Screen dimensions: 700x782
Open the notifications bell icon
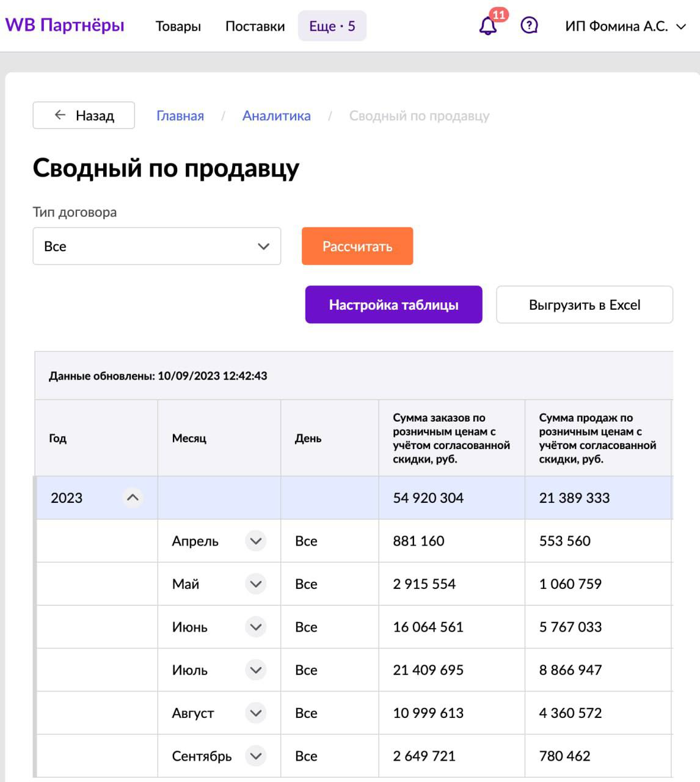click(488, 26)
